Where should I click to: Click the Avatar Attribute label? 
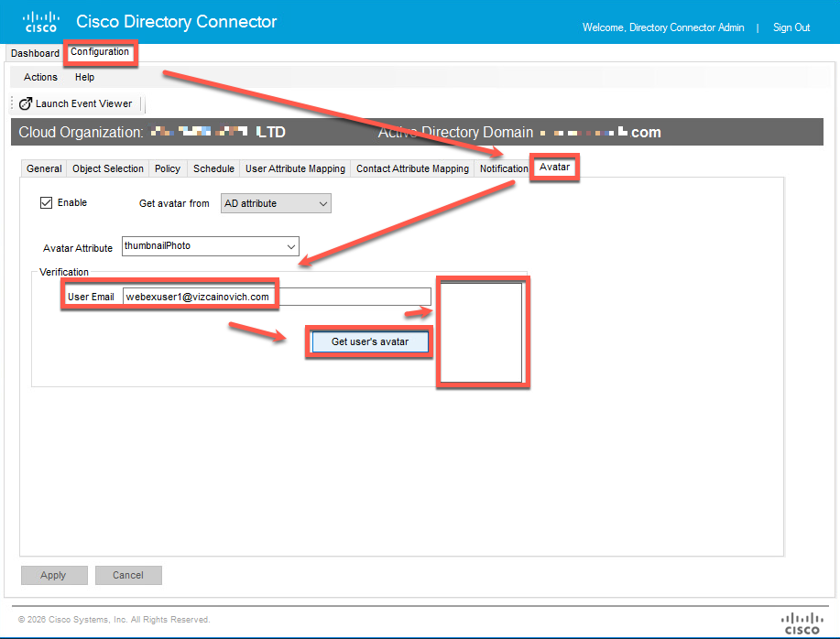(x=78, y=248)
